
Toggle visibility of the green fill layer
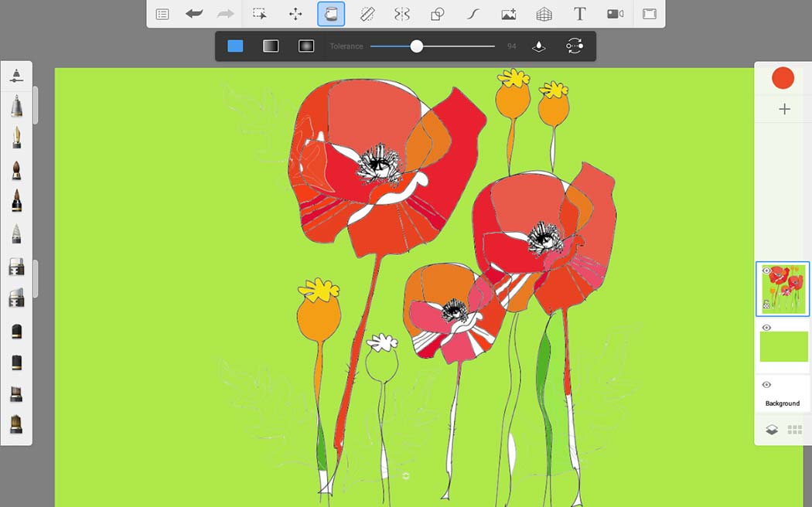[767, 328]
